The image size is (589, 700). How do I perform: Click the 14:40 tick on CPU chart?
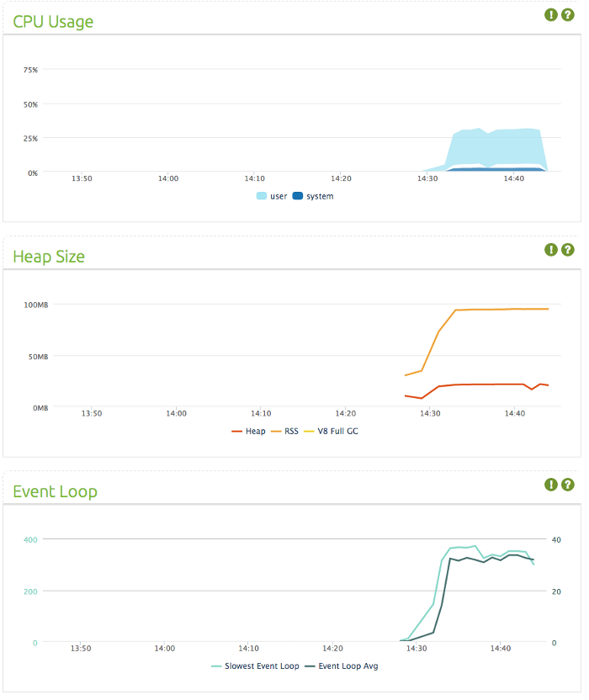click(x=514, y=178)
